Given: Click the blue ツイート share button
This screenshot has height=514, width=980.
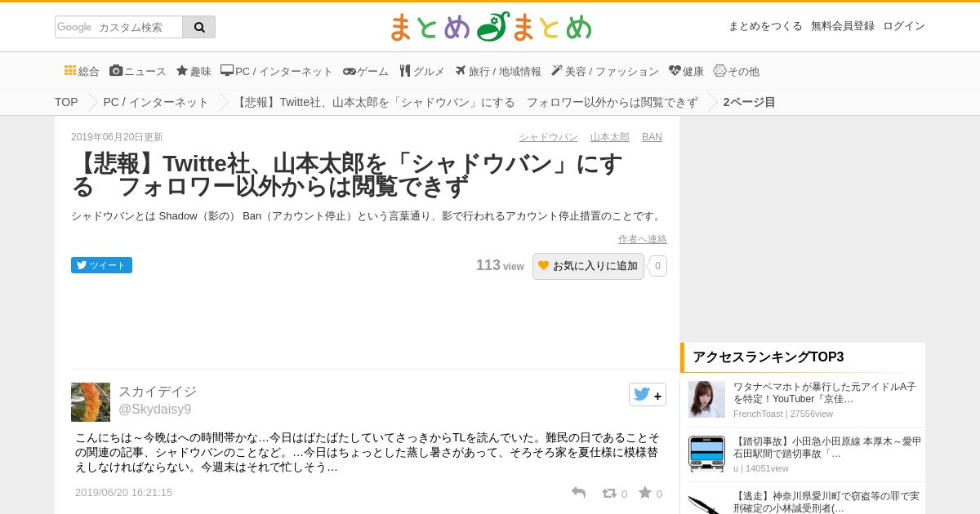Looking at the screenshot, I should pyautogui.click(x=101, y=265).
